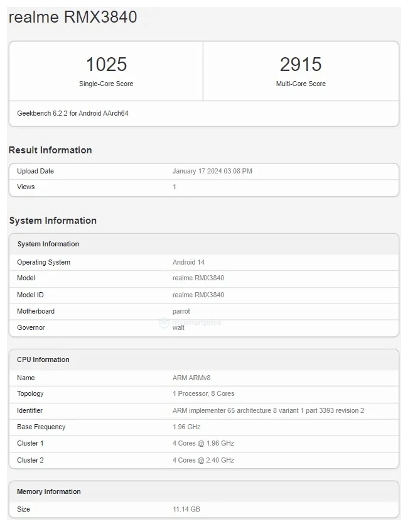Click the Name label in CPU Information

point(26,378)
